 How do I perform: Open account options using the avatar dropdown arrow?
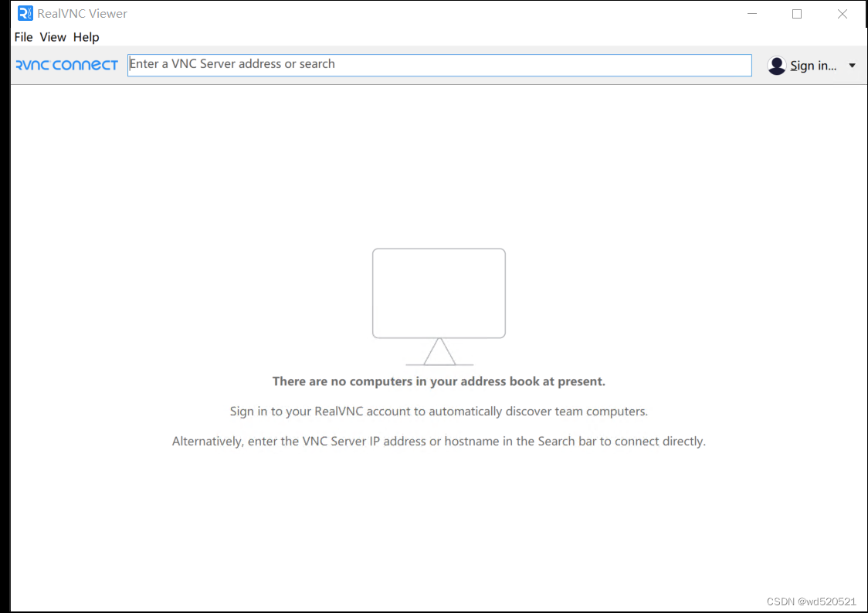coord(852,66)
